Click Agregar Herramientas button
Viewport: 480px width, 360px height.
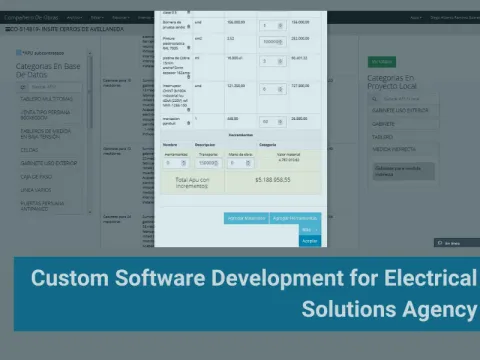click(295, 218)
